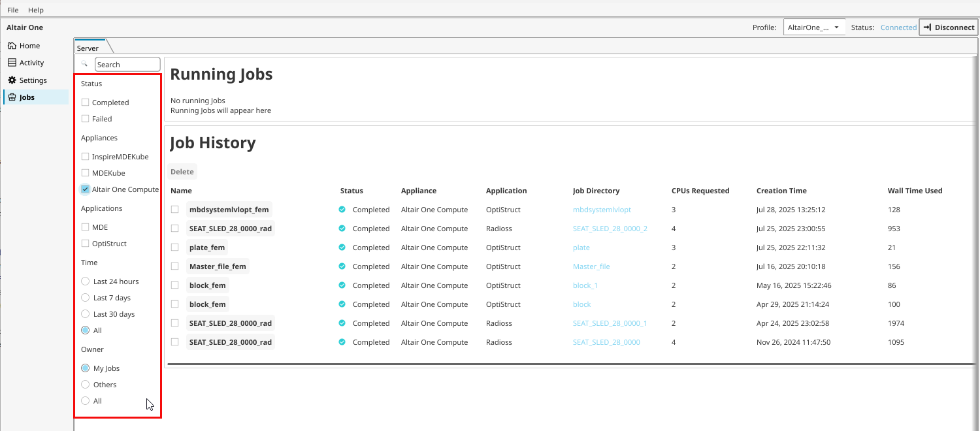Click the completed status icon for plate_fem
Image resolution: width=980 pixels, height=431 pixels.
(342, 247)
